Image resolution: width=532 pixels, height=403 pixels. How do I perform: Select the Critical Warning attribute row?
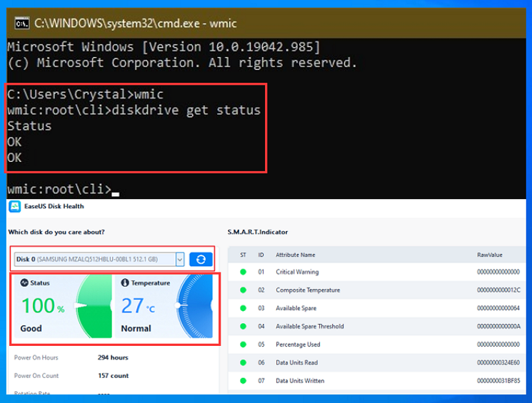[x=377, y=272]
